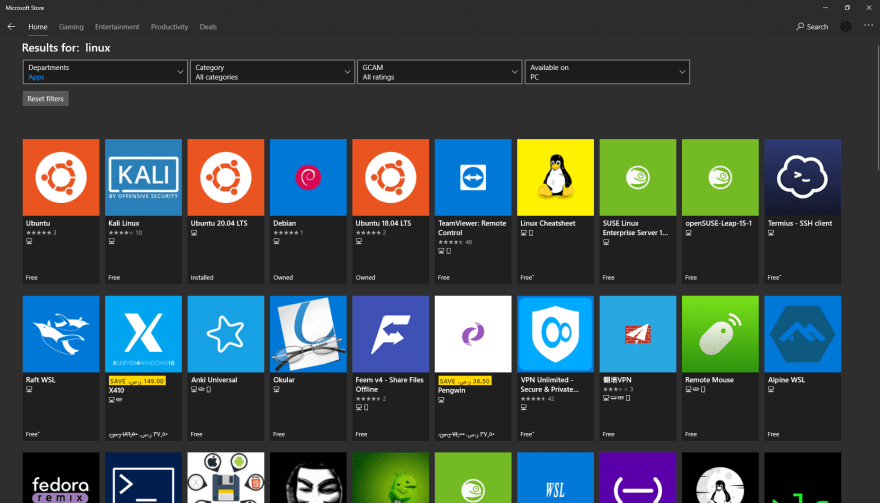The width and height of the screenshot is (880, 503).
Task: Open the Ubuntu 20.04 LTS app tile
Action: point(226,211)
